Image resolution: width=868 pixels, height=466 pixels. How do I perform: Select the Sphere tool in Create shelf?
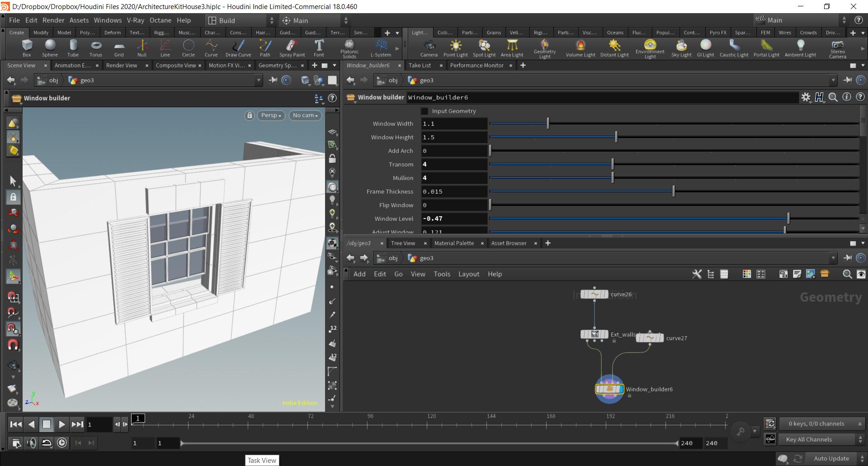(x=50, y=48)
